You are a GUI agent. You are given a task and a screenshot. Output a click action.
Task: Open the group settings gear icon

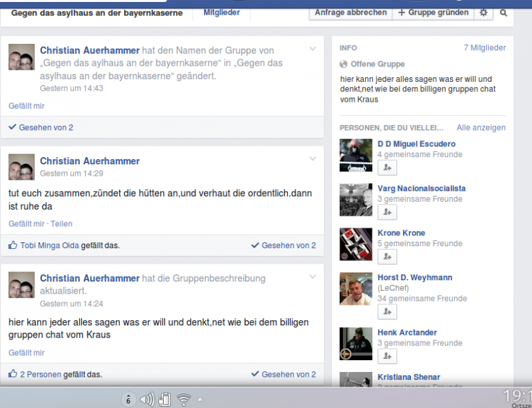tap(483, 13)
